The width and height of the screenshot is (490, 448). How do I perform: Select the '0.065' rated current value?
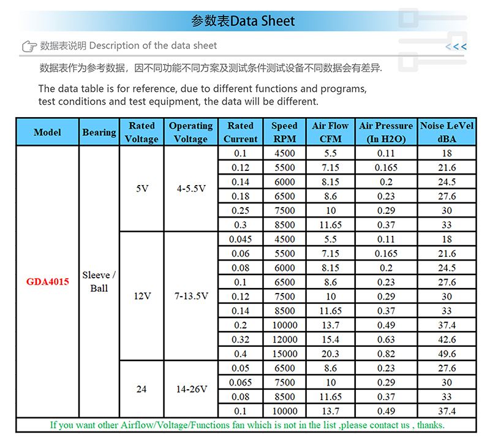[240, 382]
